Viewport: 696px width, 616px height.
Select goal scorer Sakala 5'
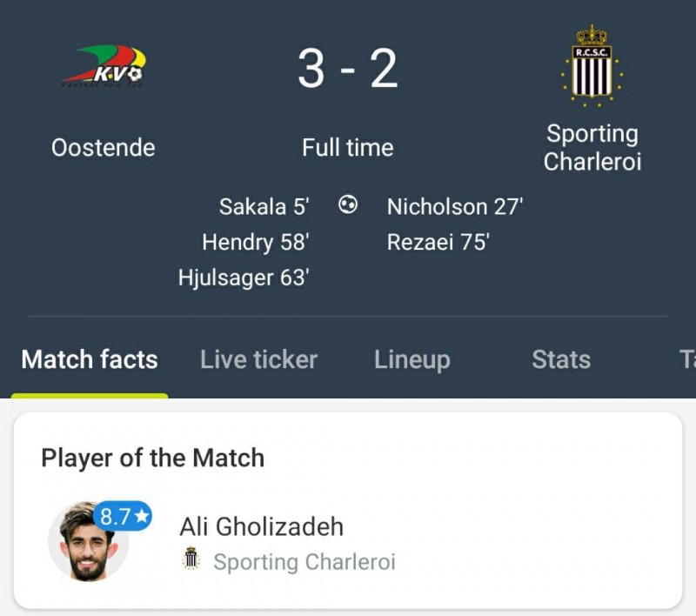264,206
